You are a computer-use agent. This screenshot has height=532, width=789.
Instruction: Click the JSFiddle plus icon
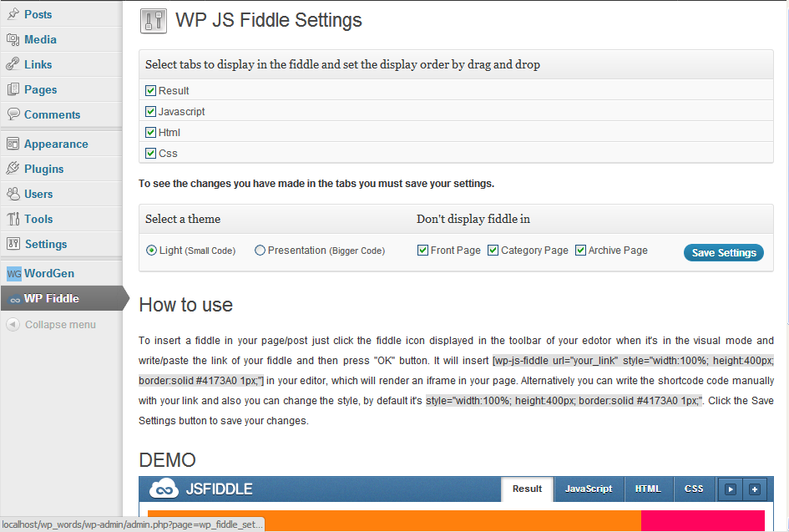(754, 489)
